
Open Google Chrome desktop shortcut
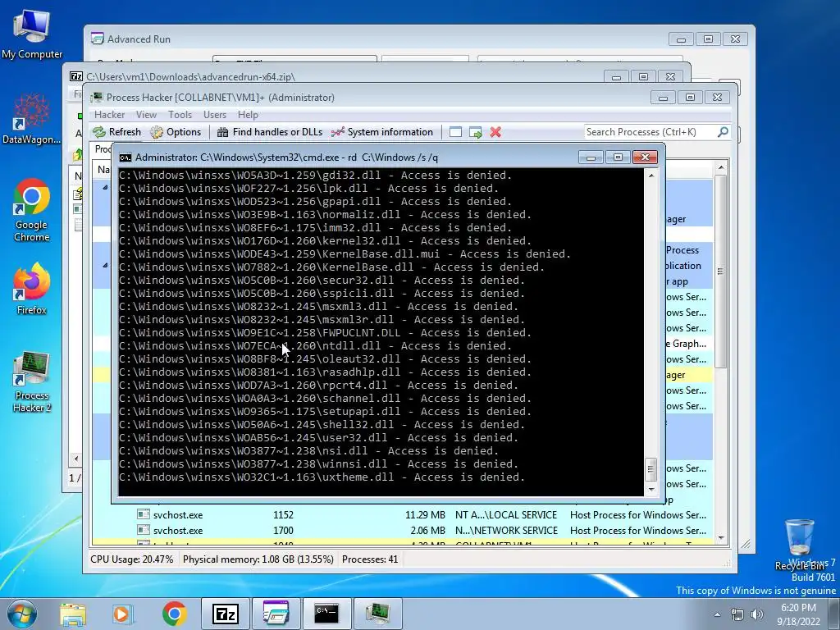(x=32, y=210)
